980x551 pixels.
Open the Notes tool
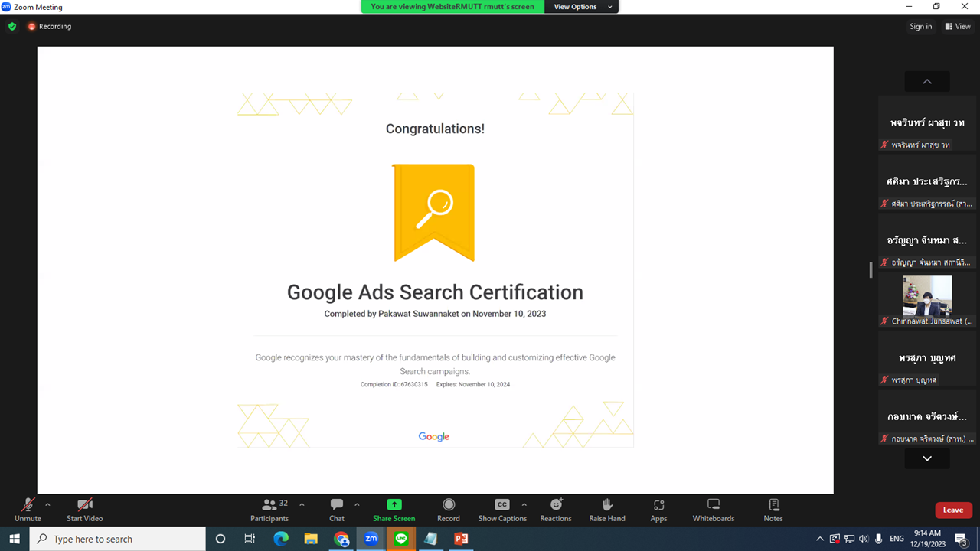click(x=773, y=510)
